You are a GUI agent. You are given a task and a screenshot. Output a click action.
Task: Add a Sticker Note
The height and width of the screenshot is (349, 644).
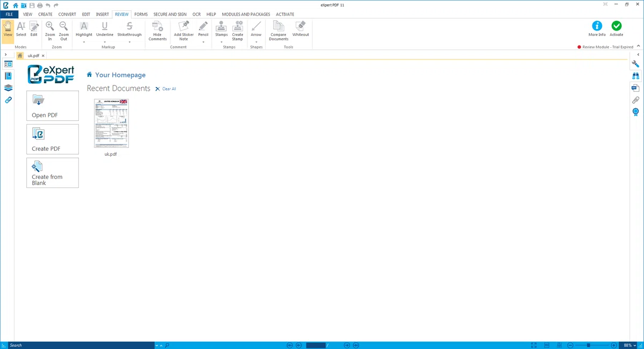(184, 30)
